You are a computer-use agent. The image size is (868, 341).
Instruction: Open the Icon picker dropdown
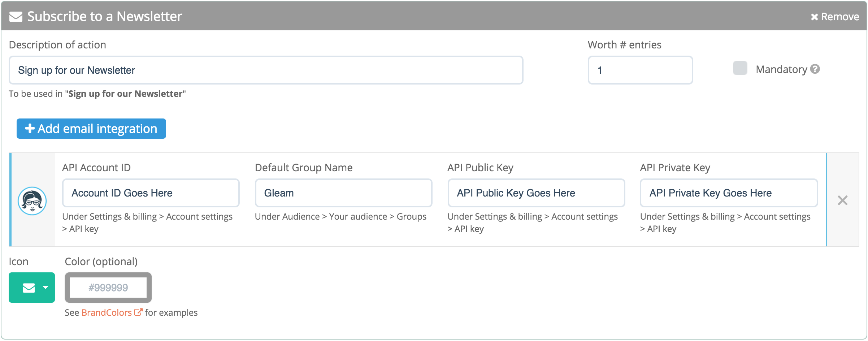(x=32, y=288)
